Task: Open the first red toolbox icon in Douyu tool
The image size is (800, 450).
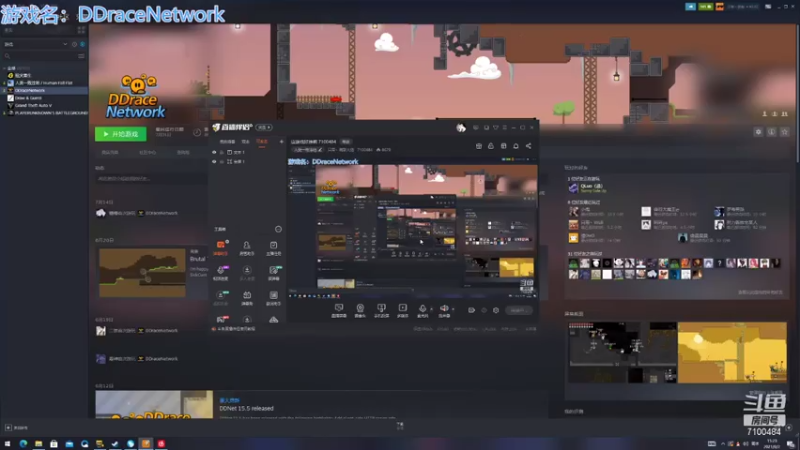Action: coord(220,247)
